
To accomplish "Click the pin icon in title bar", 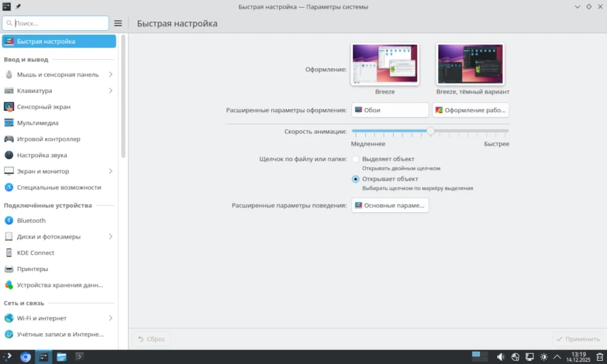I will click(x=18, y=7).
